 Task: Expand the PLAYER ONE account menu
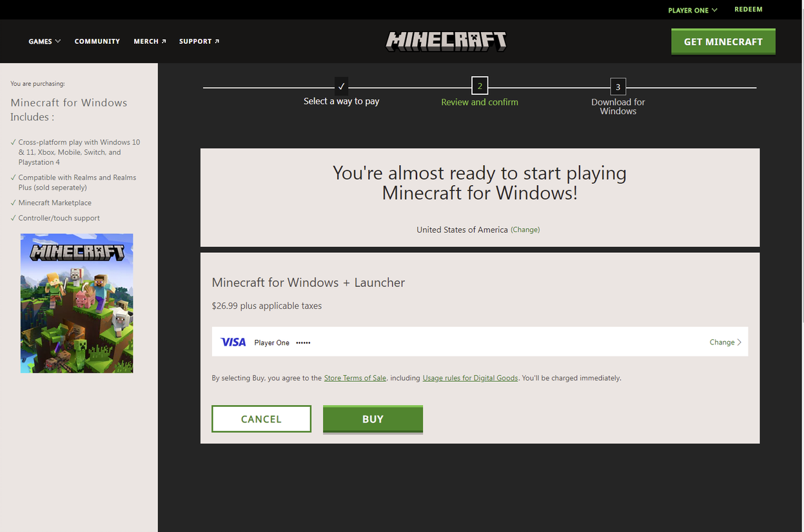coord(692,10)
